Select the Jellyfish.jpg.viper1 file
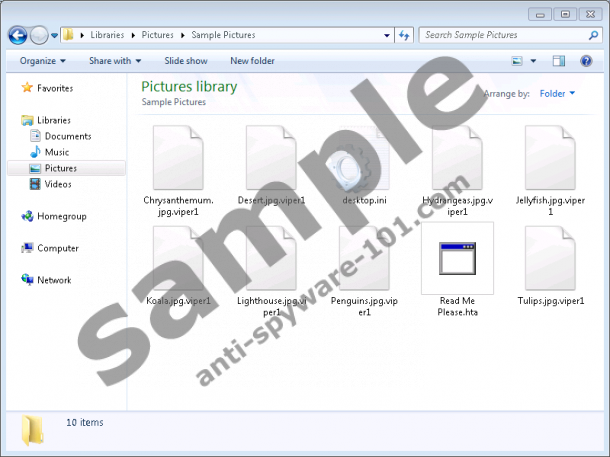 click(x=550, y=158)
